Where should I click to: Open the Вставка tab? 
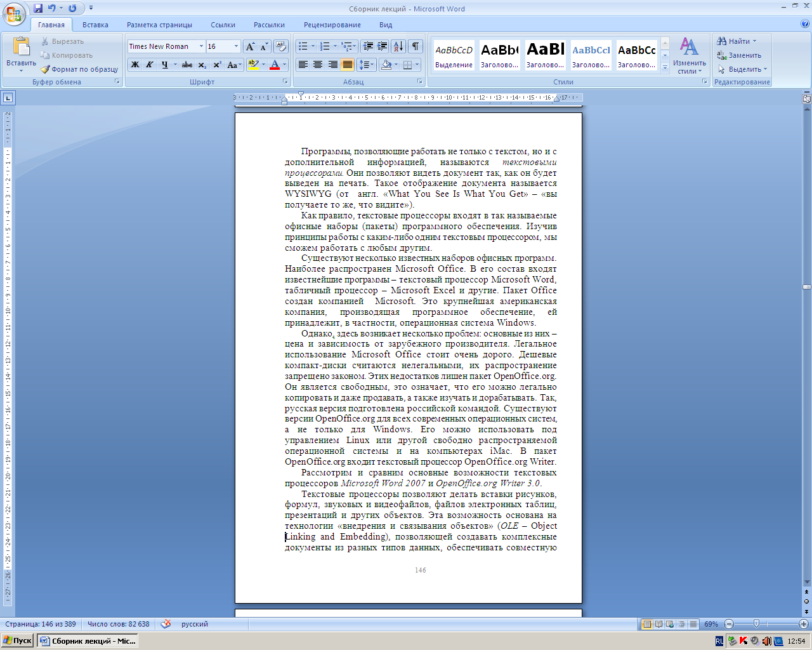pos(95,25)
